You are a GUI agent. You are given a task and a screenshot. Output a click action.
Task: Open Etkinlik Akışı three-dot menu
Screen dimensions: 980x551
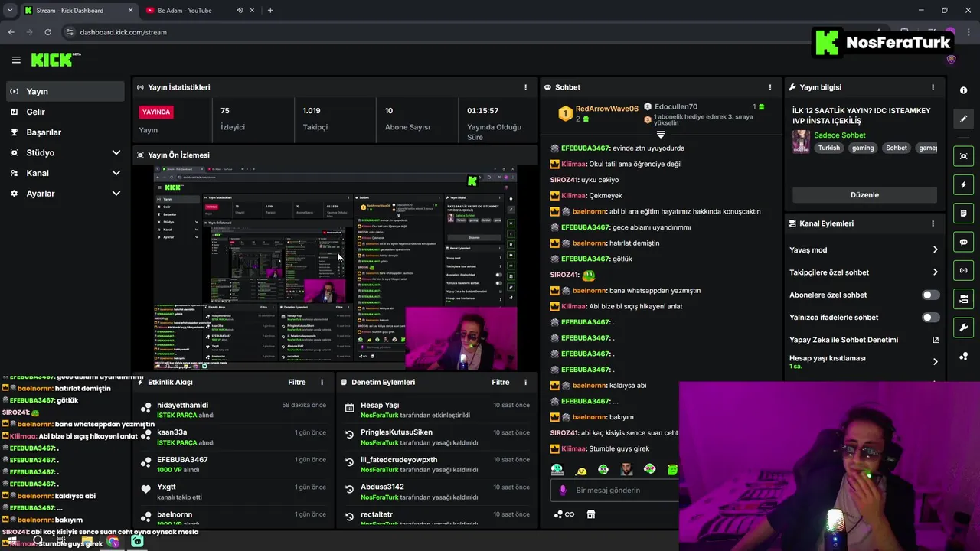(x=322, y=382)
